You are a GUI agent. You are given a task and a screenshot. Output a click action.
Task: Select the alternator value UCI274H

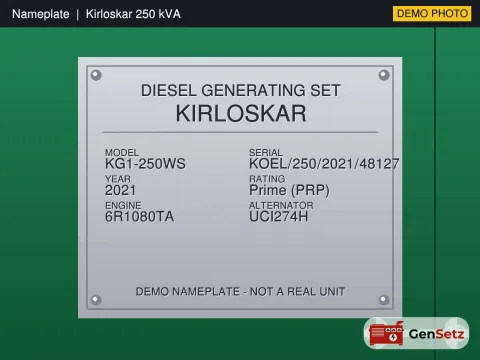(x=279, y=217)
